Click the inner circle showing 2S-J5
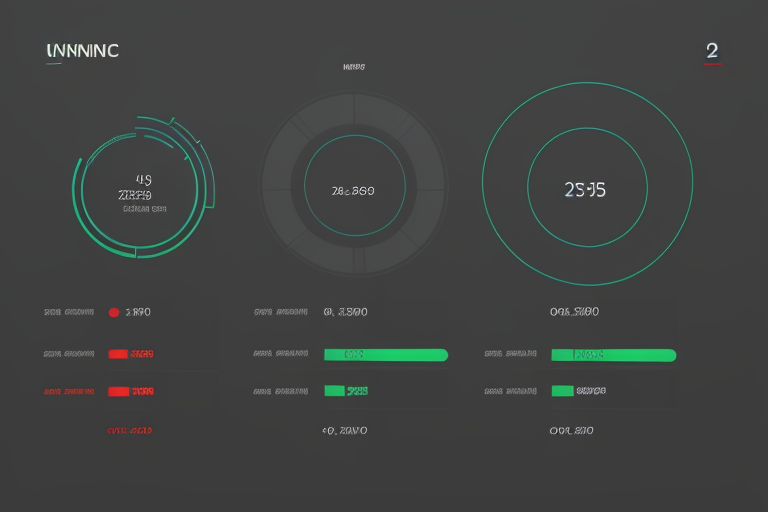This screenshot has height=512, width=768. tap(585, 188)
